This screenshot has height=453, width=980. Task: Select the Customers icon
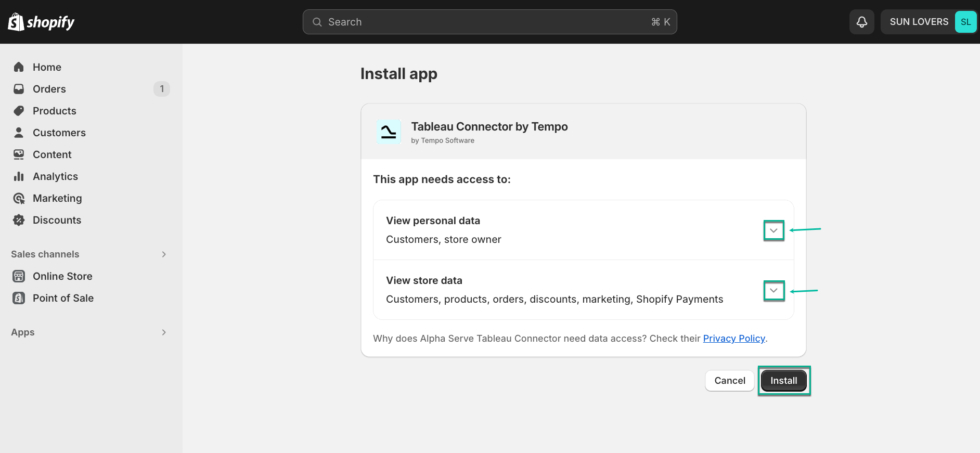coord(19,132)
